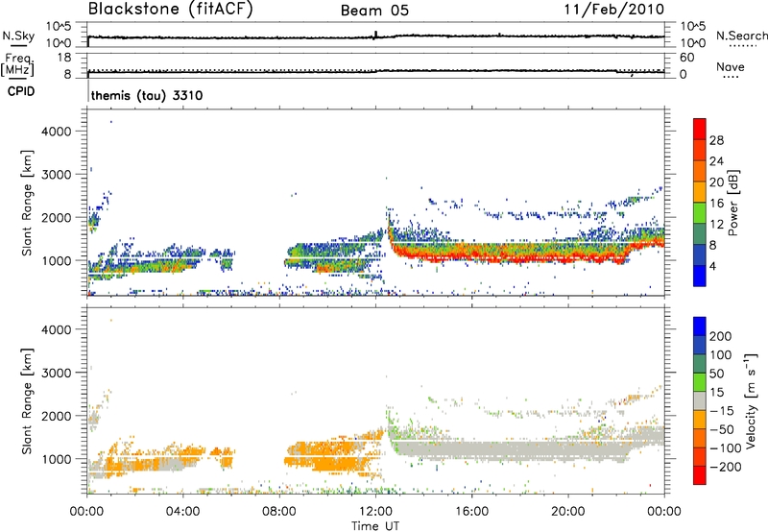Pick the top red segment of power colorbar
Image resolution: width=768 pixels, height=532 pixels.
700,130
